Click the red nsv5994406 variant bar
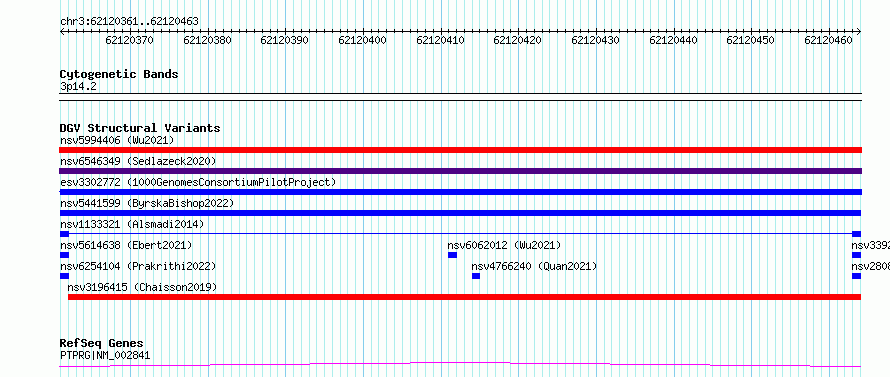 click(x=460, y=150)
